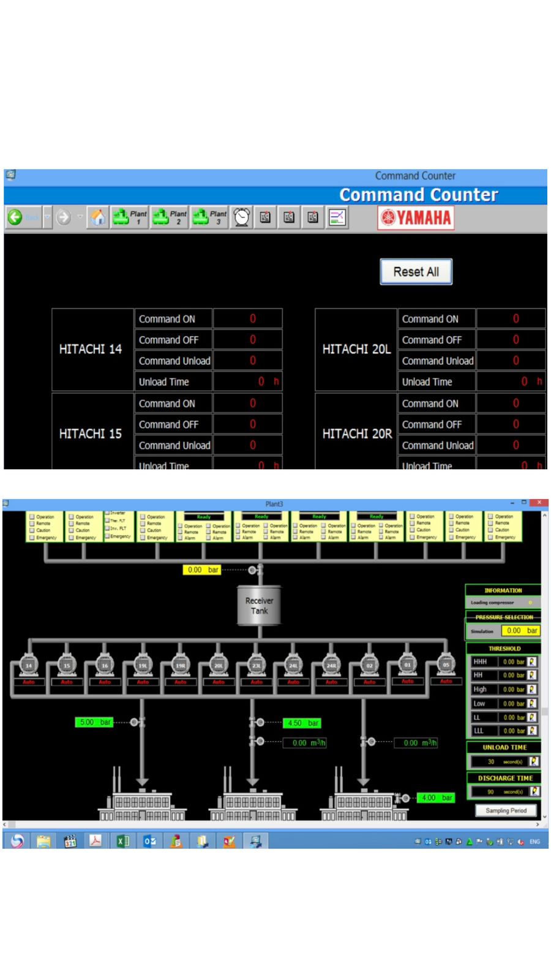This screenshot has width=551, height=980.
Task: Click the green Back arrow icon
Action: point(15,217)
